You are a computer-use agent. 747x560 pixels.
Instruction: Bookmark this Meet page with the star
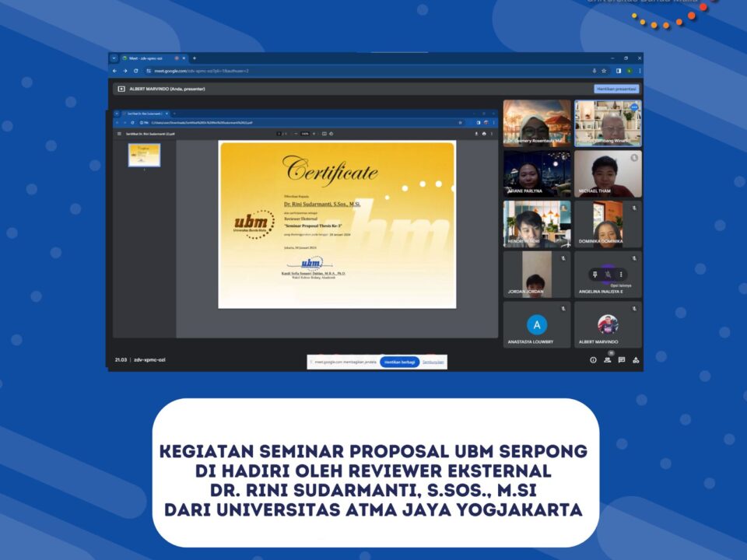(x=604, y=71)
